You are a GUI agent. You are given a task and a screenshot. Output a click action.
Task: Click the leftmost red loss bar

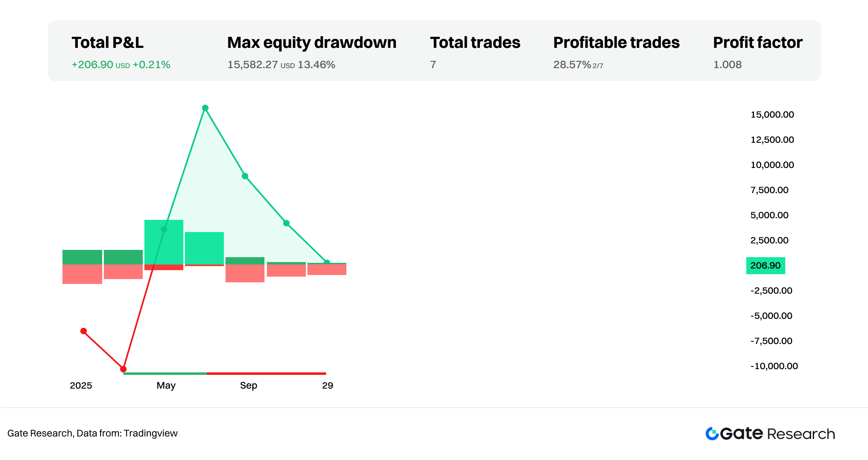[82, 274]
